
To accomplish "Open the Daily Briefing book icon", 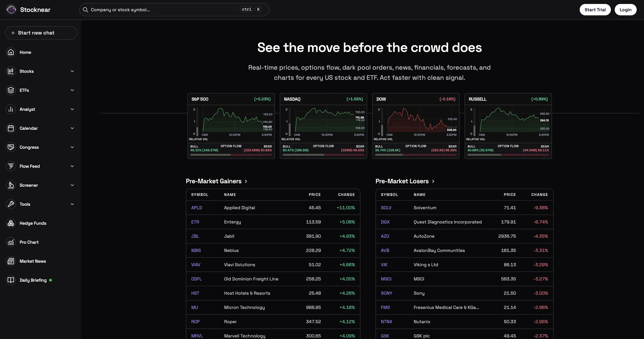I will click(11, 280).
